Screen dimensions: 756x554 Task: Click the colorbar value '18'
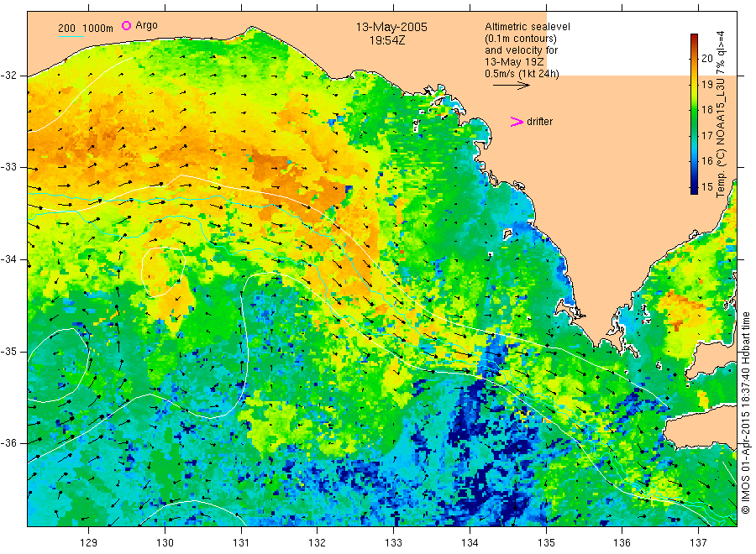[706, 110]
